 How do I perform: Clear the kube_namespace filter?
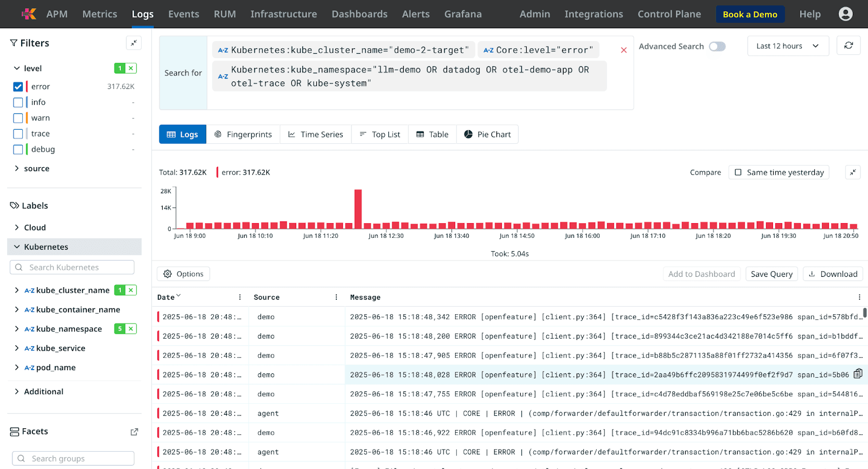pos(131,329)
